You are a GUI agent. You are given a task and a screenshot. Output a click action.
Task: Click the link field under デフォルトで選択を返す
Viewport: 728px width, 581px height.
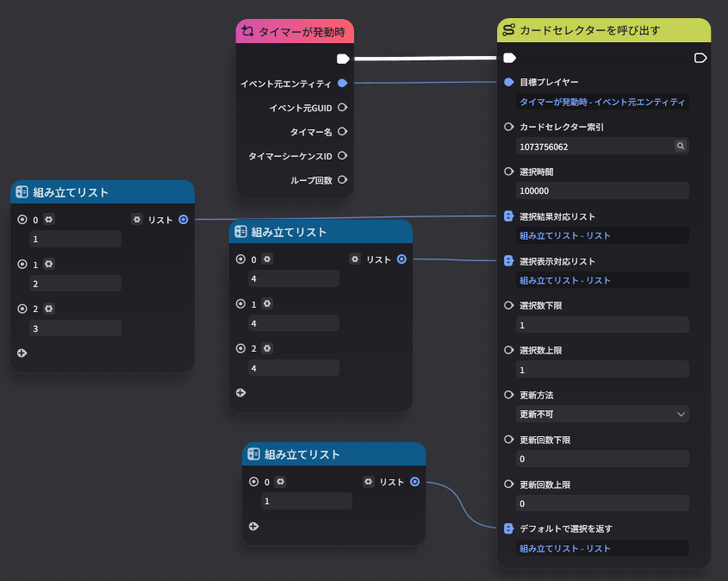[x=602, y=548]
